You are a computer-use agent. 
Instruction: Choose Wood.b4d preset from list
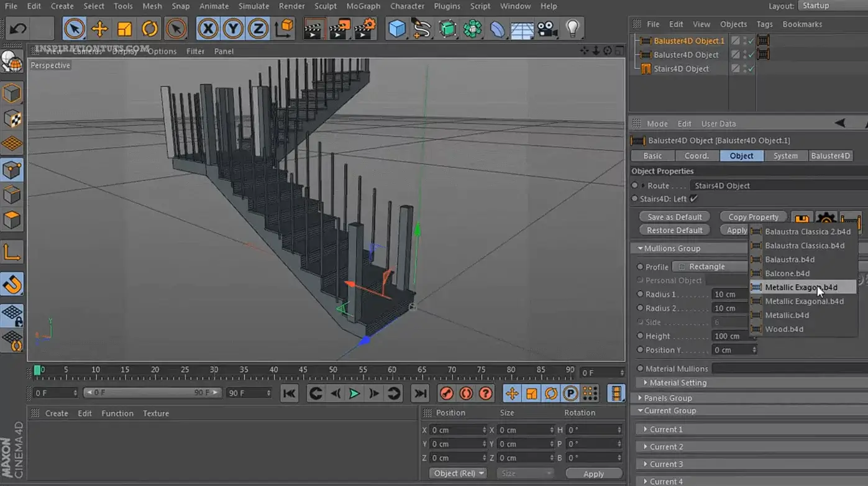(803, 329)
